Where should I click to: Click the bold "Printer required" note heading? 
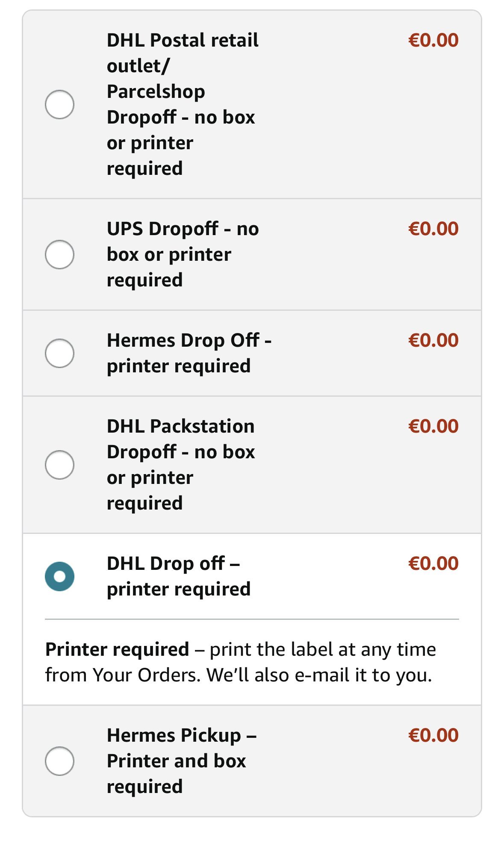(117, 649)
